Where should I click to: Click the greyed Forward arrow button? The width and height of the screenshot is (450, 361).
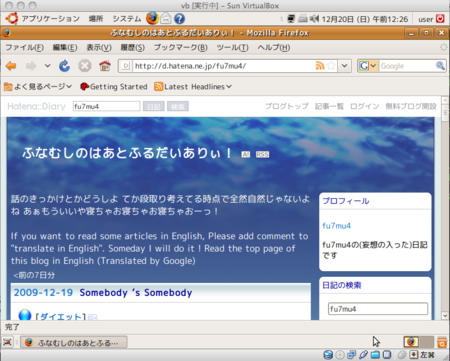[31, 66]
